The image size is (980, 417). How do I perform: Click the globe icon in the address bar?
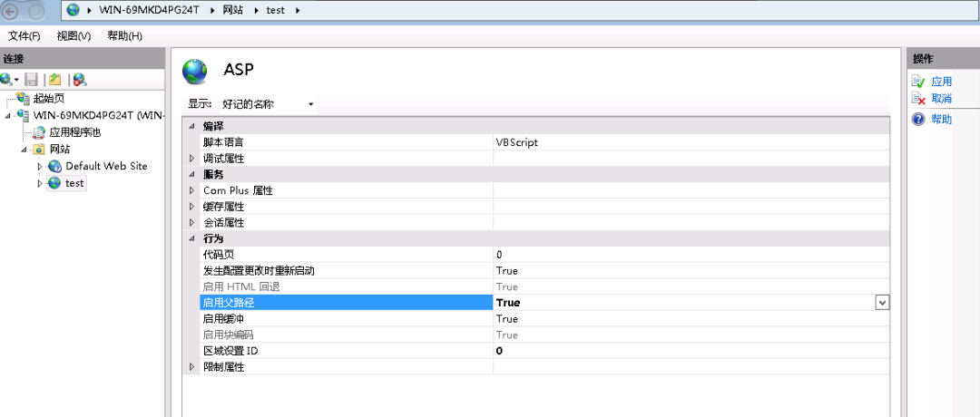tap(73, 10)
